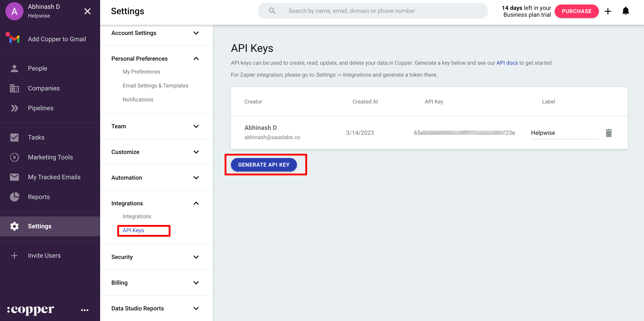644x321 pixels.
Task: Expand the Security section chevron
Action: 196,257
